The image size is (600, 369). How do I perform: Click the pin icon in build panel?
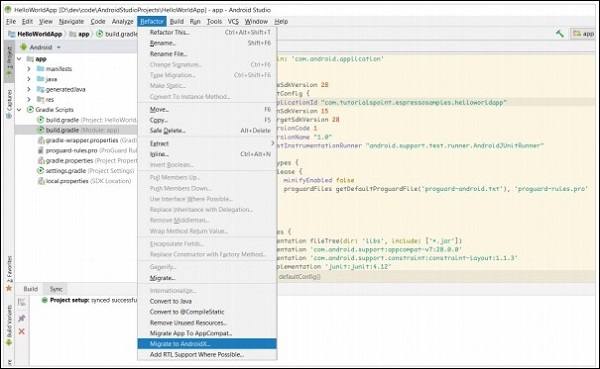pyautogui.click(x=22, y=318)
